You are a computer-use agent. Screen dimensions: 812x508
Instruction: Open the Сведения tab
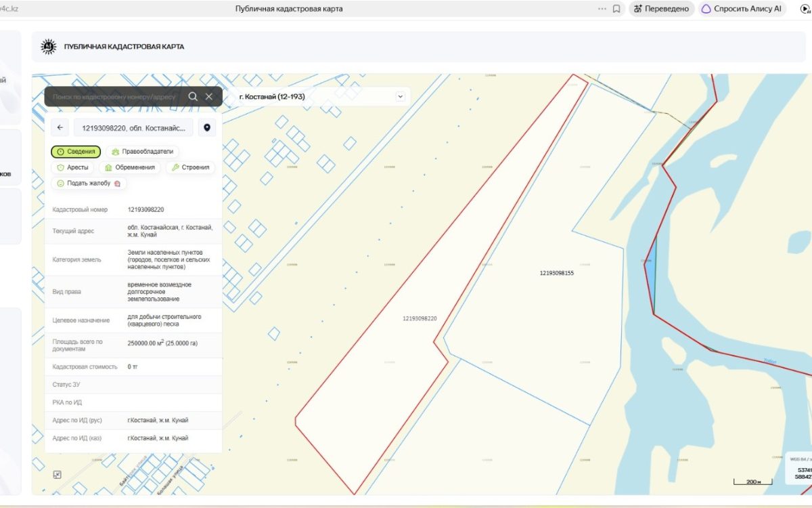[x=76, y=152]
